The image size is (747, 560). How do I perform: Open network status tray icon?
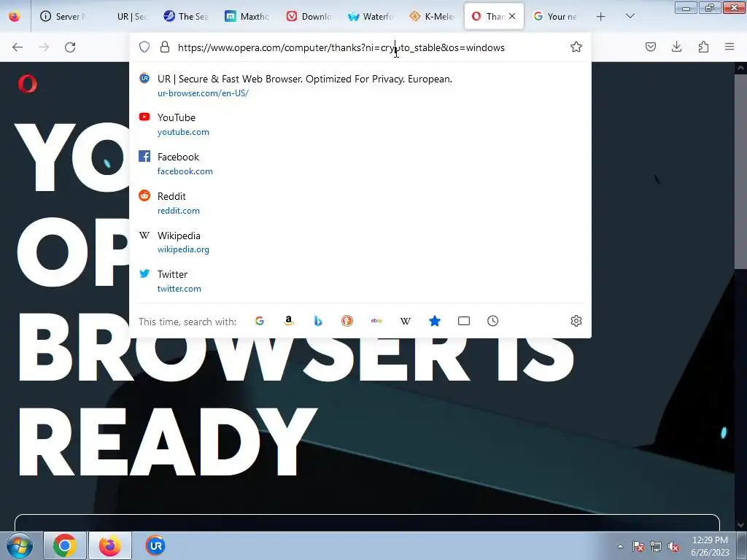point(656,546)
